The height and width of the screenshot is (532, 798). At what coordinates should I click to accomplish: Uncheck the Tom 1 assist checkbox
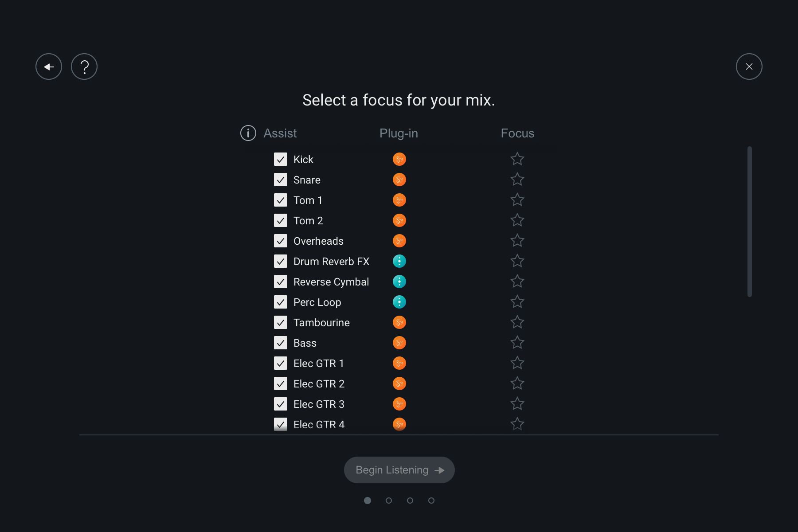click(281, 200)
